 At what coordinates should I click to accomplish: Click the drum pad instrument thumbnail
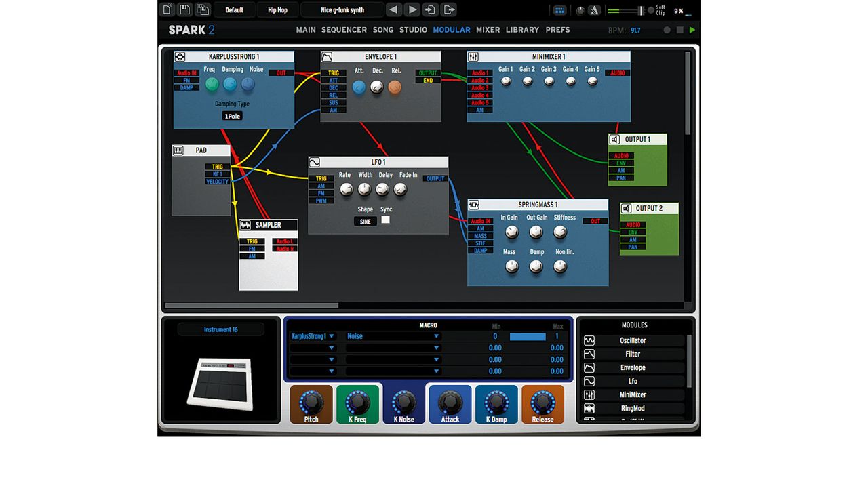coord(220,383)
